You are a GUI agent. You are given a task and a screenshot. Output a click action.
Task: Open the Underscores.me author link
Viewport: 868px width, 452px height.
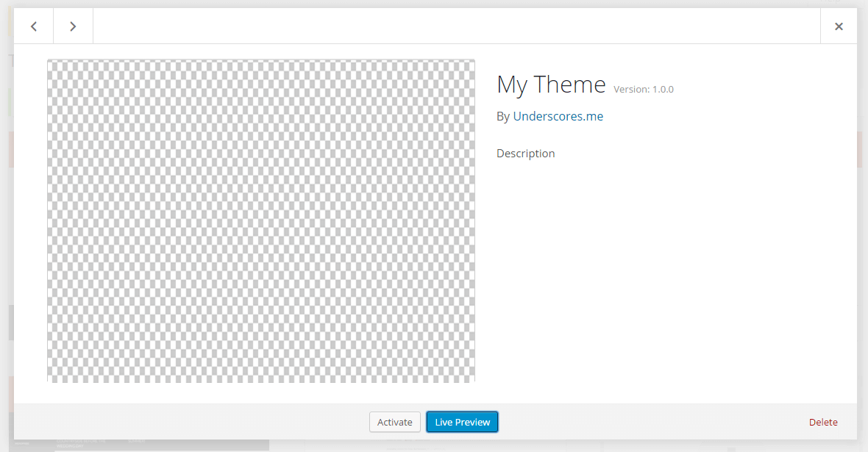pyautogui.click(x=558, y=116)
